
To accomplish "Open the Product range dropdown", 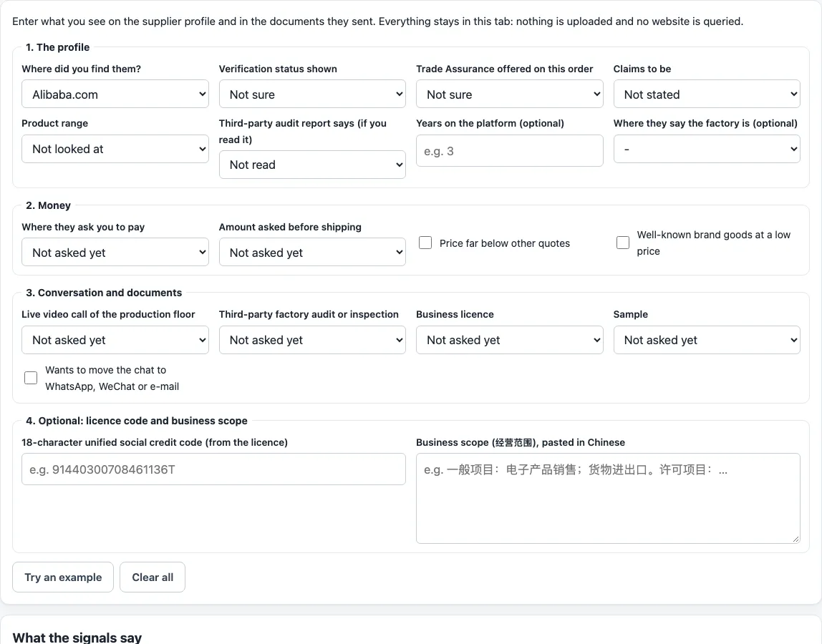I will 115,149.
